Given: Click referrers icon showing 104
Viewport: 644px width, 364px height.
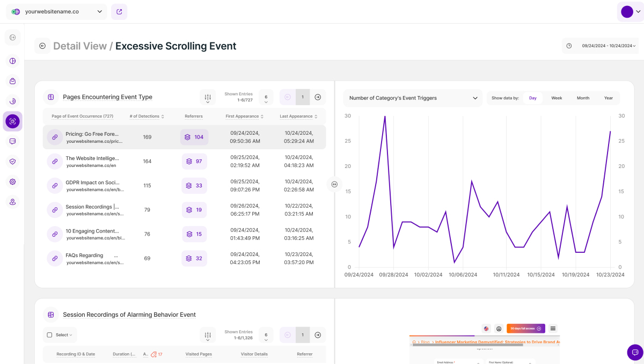Looking at the screenshot, I should (194, 137).
